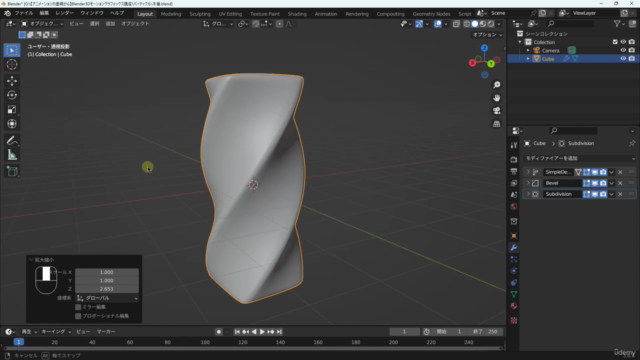Image resolution: width=640 pixels, height=360 pixels.
Task: Expand the Cube tree item in outliner
Action: [528, 59]
